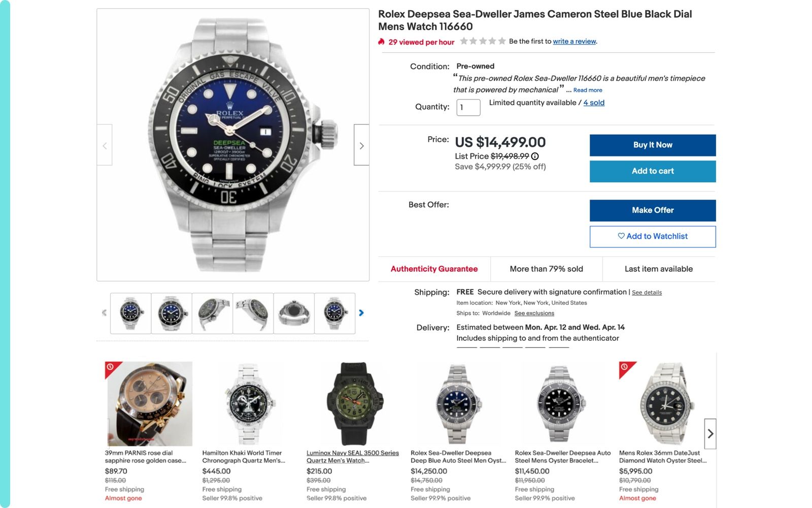
Task: Open the 4 sold link
Action: tap(594, 103)
